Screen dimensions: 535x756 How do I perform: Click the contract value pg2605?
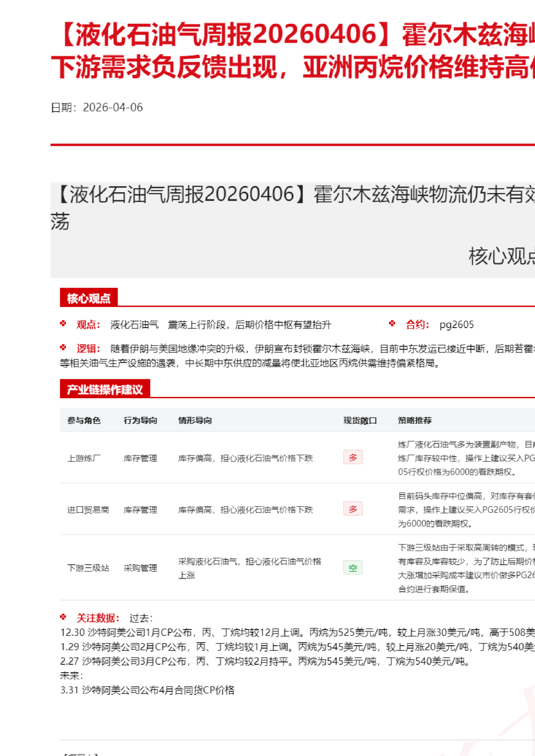click(x=457, y=324)
